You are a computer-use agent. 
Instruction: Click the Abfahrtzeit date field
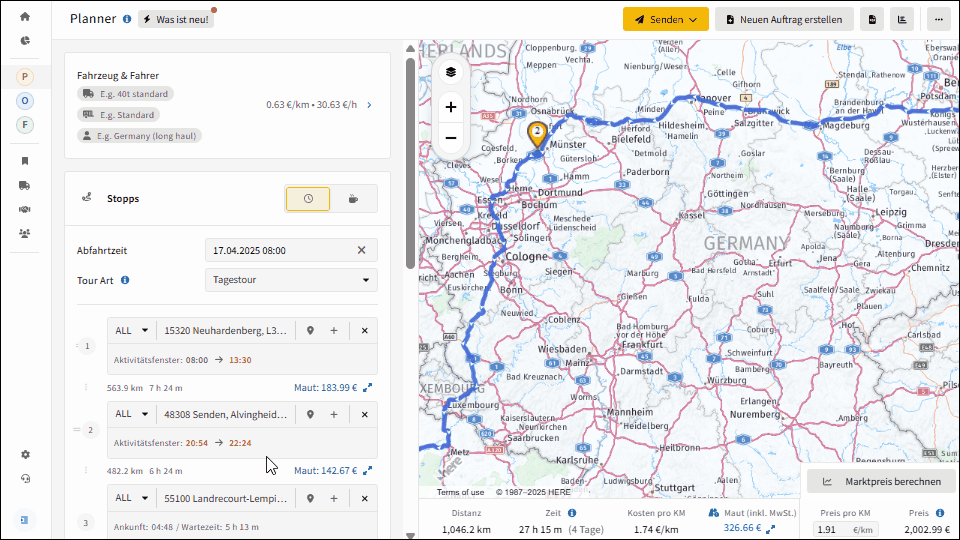(x=280, y=250)
